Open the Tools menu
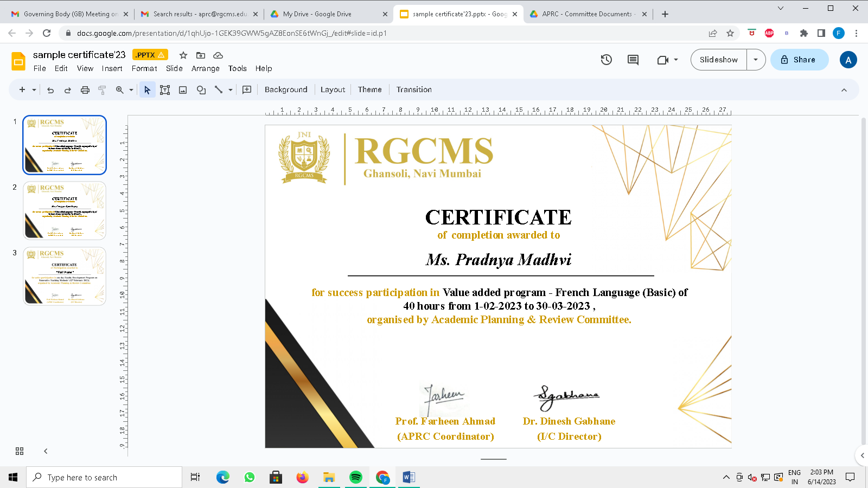This screenshot has width=868, height=488. 238,68
